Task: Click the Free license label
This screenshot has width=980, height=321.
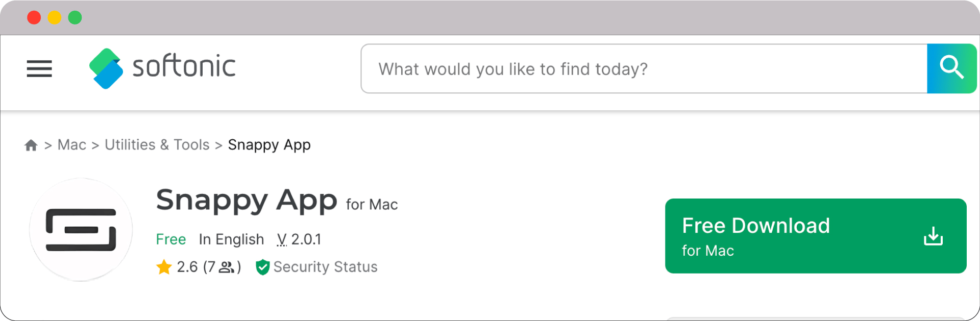Action: pyautogui.click(x=171, y=239)
